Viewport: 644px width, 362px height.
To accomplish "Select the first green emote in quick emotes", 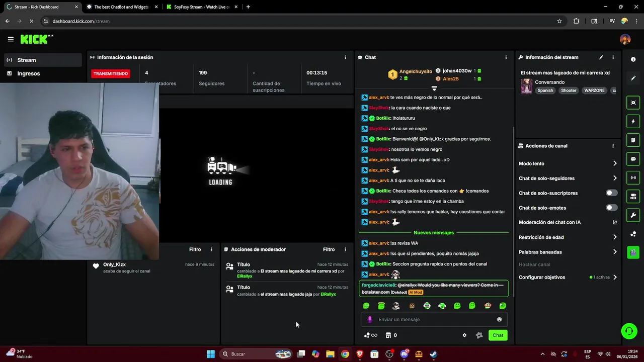I will click(366, 306).
